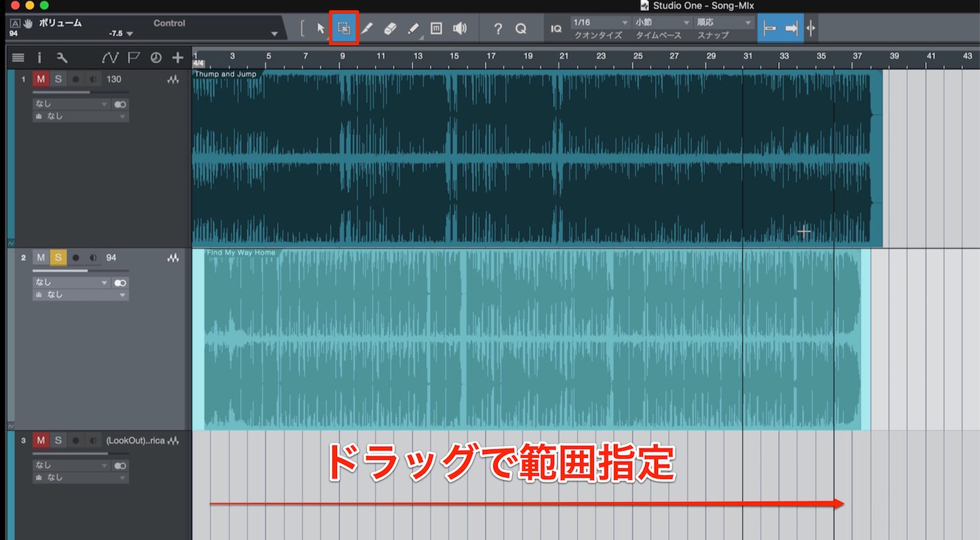
Task: Open track 2 waveform automation icon
Action: 173,258
